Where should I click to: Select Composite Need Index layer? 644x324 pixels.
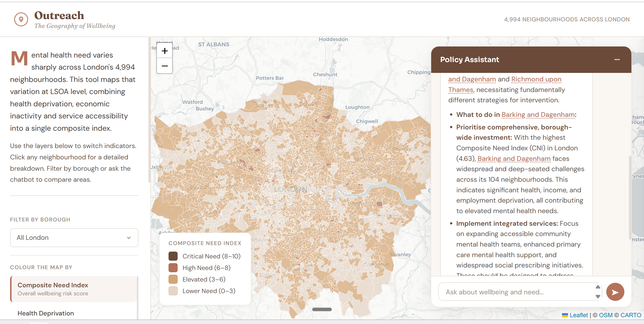coord(74,289)
